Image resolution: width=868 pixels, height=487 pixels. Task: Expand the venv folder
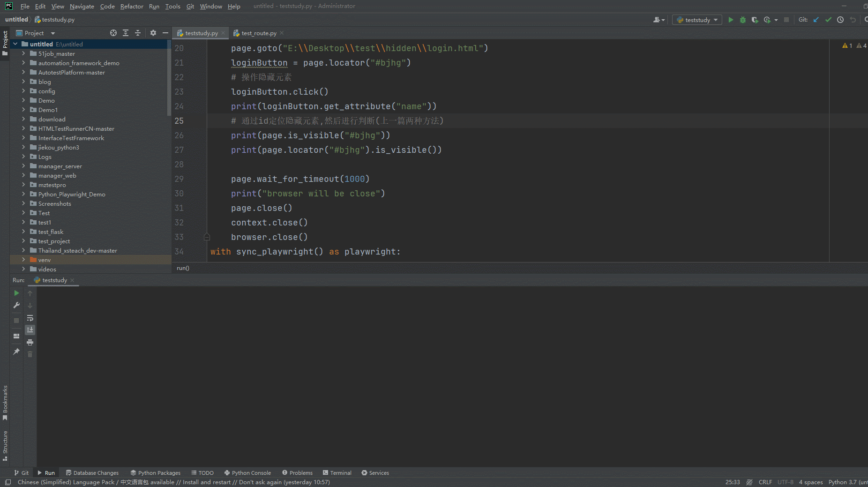(x=23, y=260)
